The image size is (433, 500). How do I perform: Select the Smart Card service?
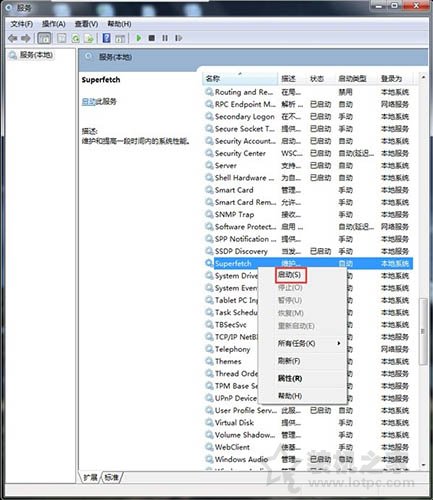pyautogui.click(x=308, y=190)
